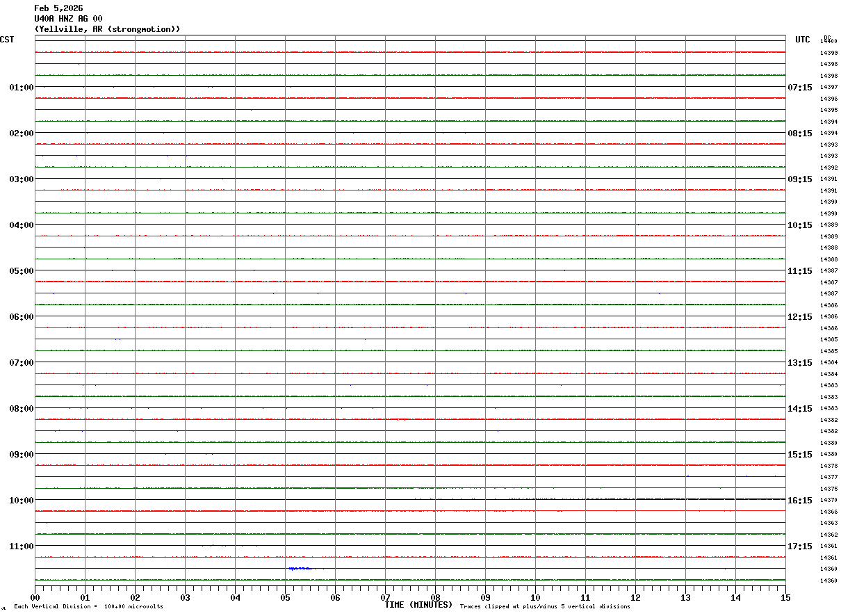
Task: Click the "CST" time zone label
Action: [x=7, y=40]
